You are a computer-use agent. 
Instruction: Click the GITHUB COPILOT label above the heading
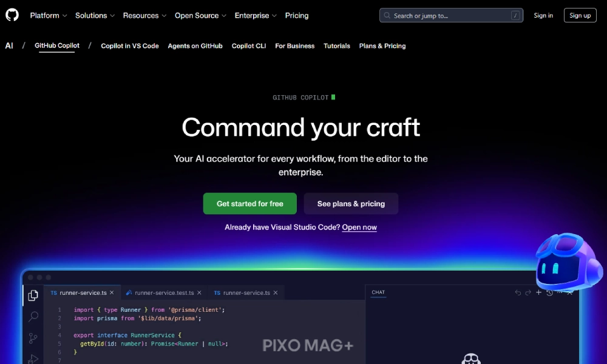click(300, 98)
